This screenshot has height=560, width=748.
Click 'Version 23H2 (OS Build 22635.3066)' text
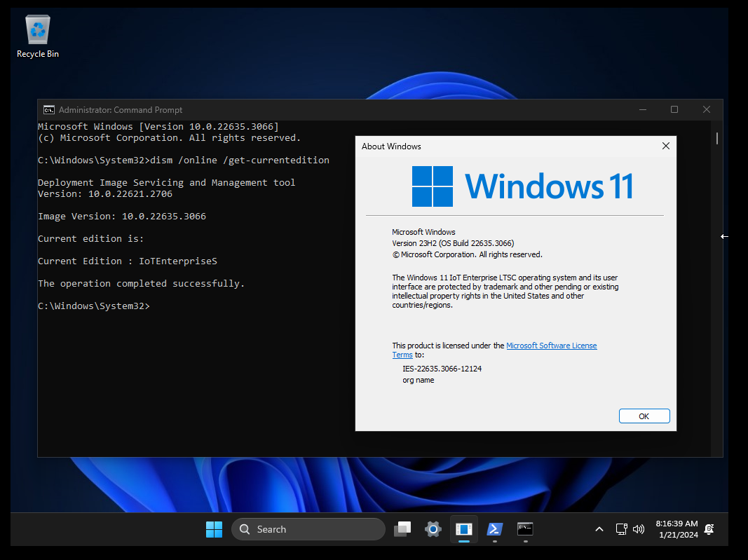[x=453, y=243]
